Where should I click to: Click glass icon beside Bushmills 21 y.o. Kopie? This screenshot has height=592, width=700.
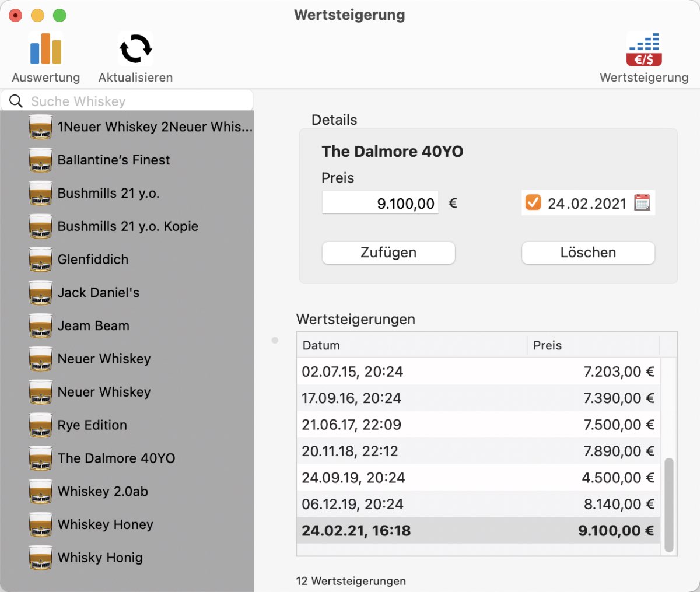pyautogui.click(x=41, y=226)
